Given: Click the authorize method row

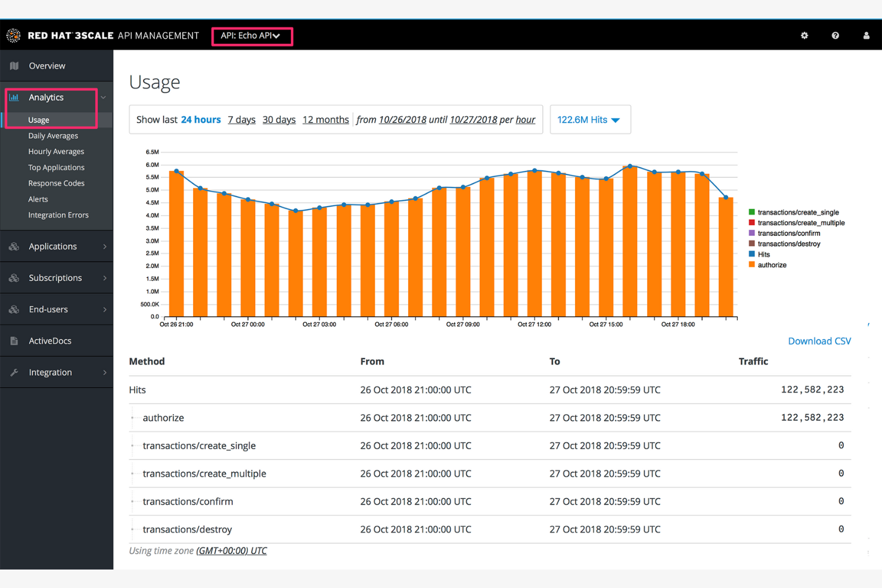Looking at the screenshot, I should click(490, 418).
